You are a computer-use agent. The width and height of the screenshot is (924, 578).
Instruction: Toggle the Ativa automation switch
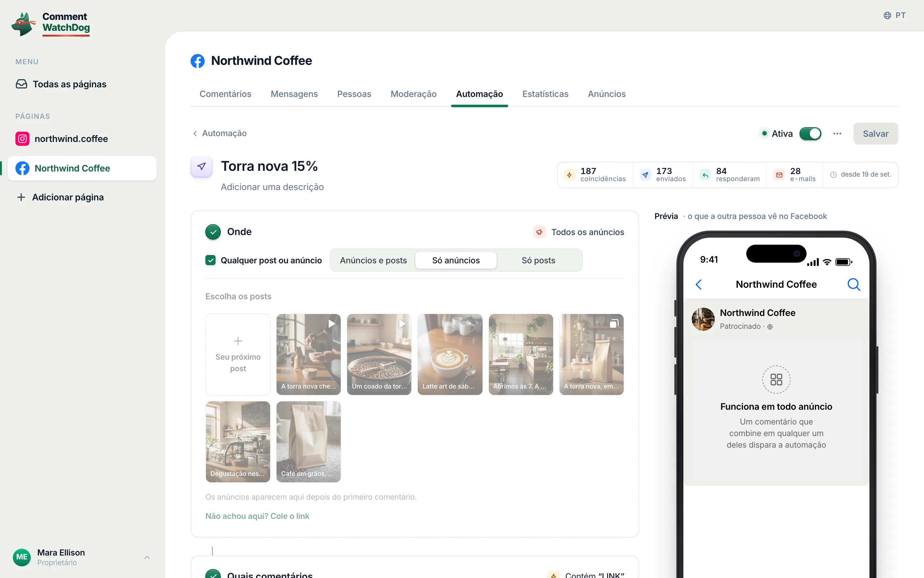(x=810, y=134)
